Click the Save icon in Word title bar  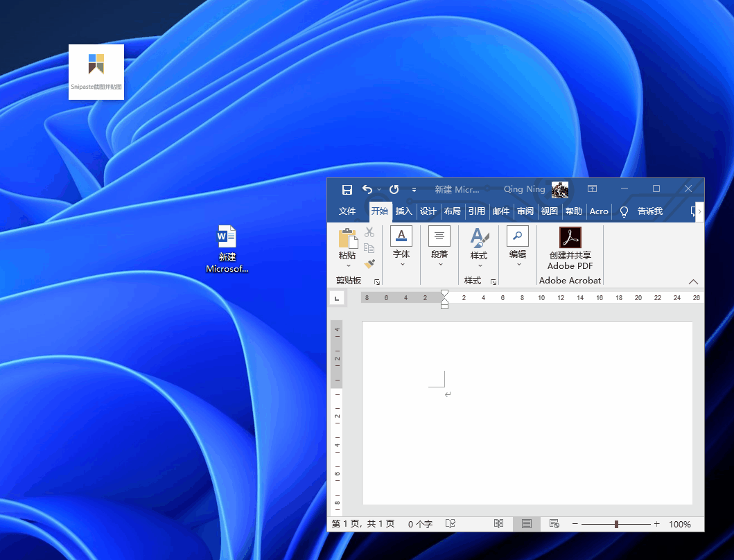pos(347,189)
